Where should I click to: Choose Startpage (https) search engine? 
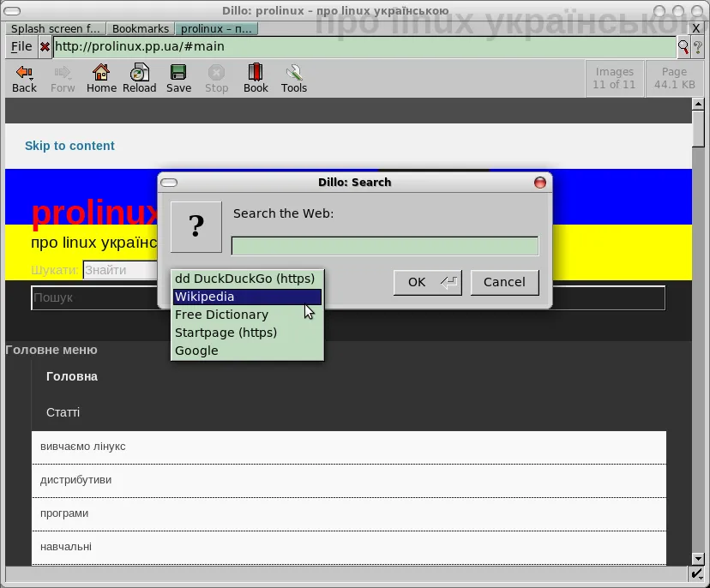click(x=247, y=333)
